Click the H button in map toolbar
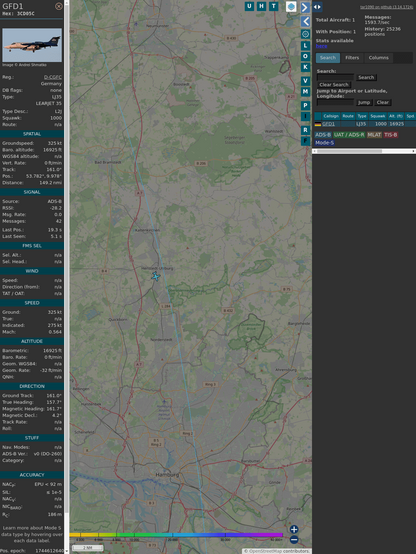Image resolution: width=416 pixels, height=554 pixels. 261,6
